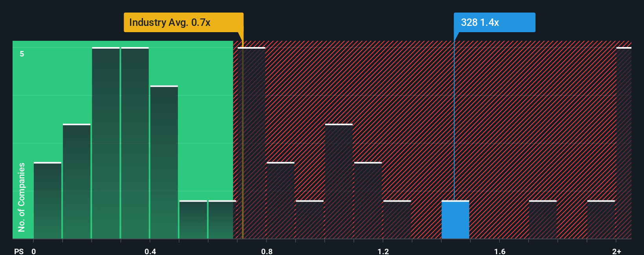Image resolution: width=644 pixels, height=255 pixels.
Task: Click the x-axis value 0.4
Action: click(x=150, y=251)
